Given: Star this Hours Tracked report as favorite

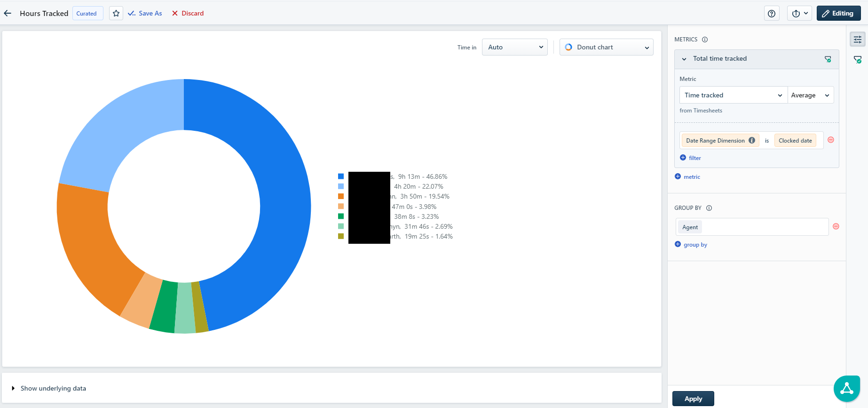Looking at the screenshot, I should tap(116, 13).
